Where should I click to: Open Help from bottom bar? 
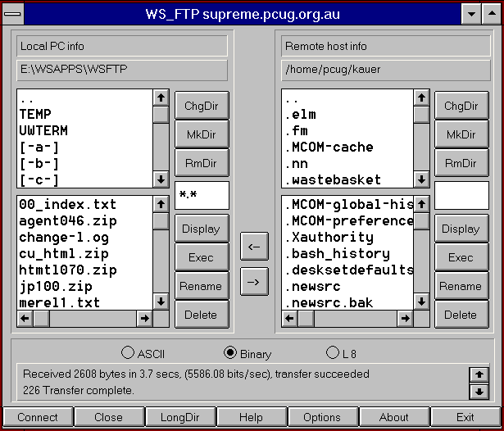(252, 417)
